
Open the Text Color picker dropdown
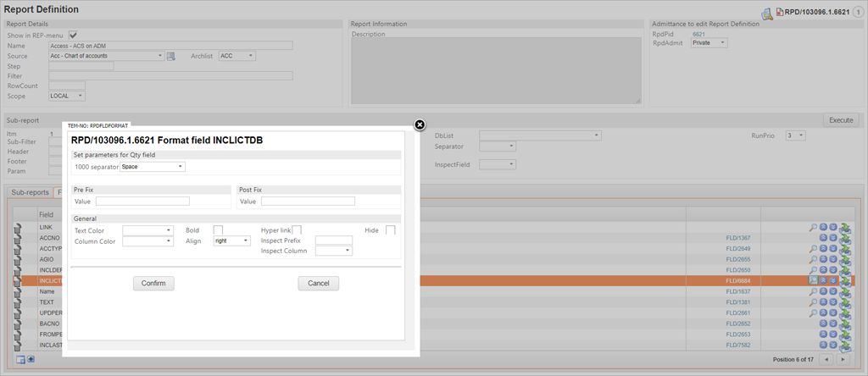147,230
